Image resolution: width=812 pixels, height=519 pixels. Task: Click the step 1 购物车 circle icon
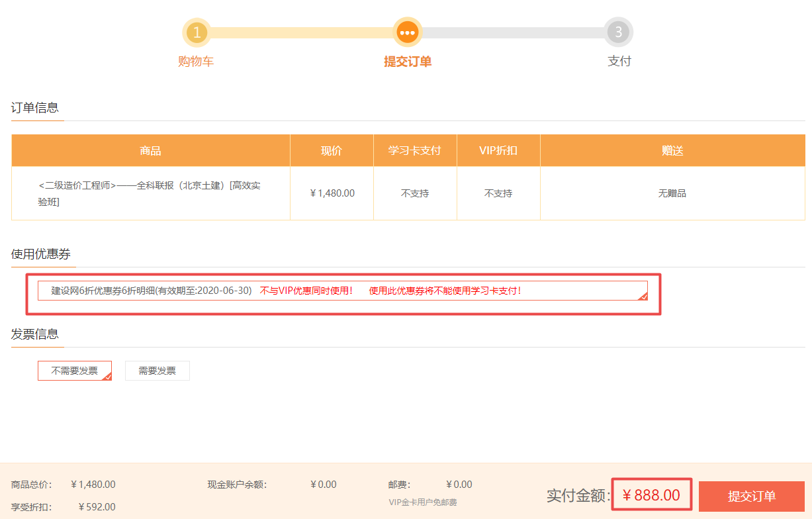[197, 32]
